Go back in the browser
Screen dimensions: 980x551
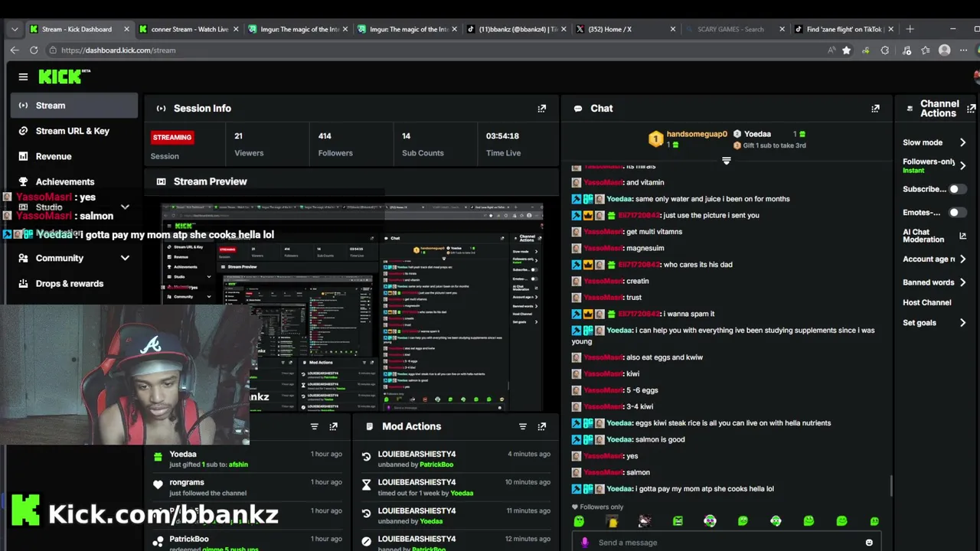pos(14,50)
